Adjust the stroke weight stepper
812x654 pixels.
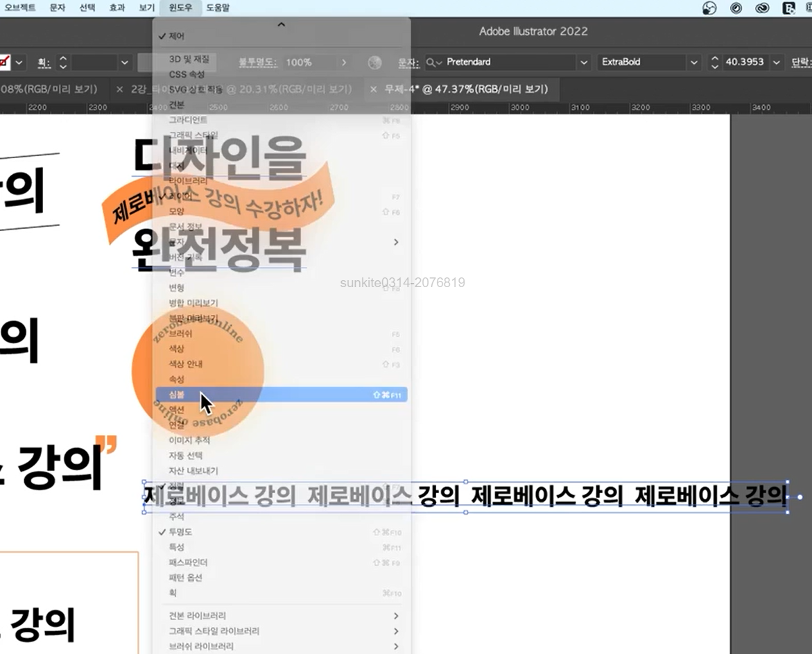(x=62, y=62)
